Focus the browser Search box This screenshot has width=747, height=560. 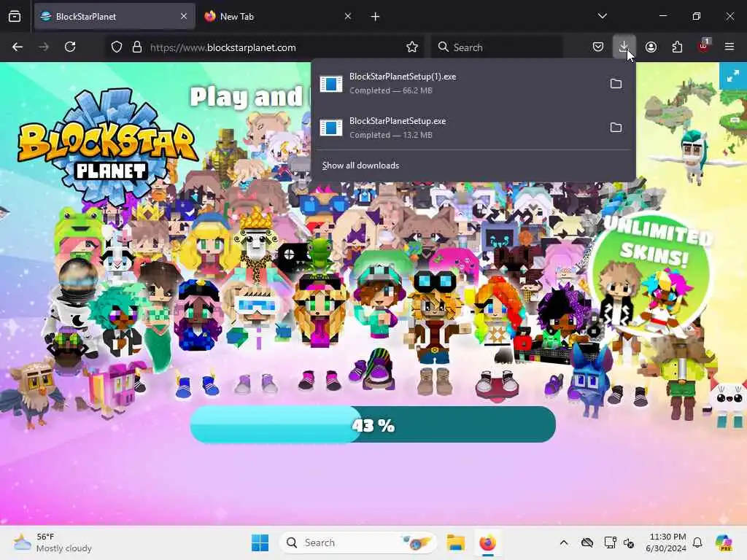497,47
